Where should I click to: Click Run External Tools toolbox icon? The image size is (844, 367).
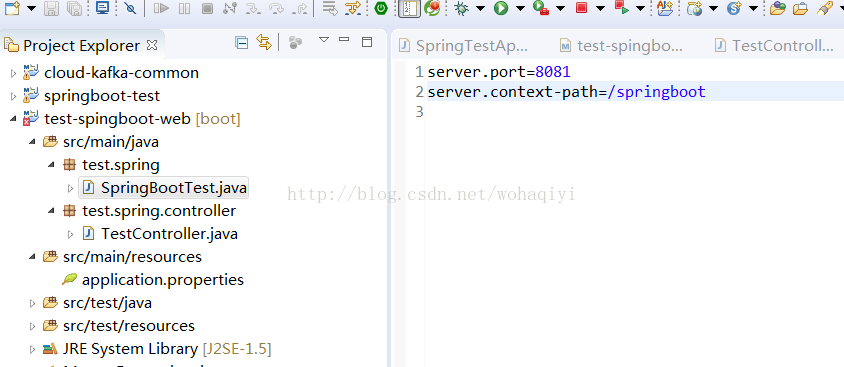(541, 8)
